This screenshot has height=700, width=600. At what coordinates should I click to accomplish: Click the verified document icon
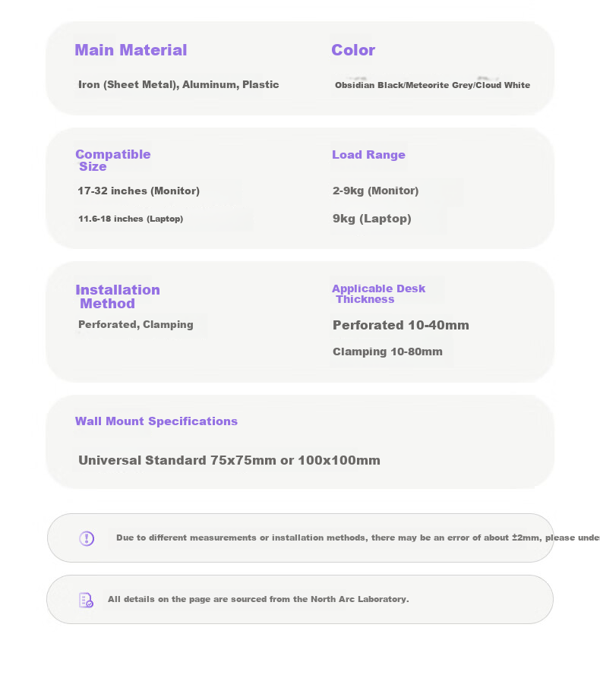[86, 600]
